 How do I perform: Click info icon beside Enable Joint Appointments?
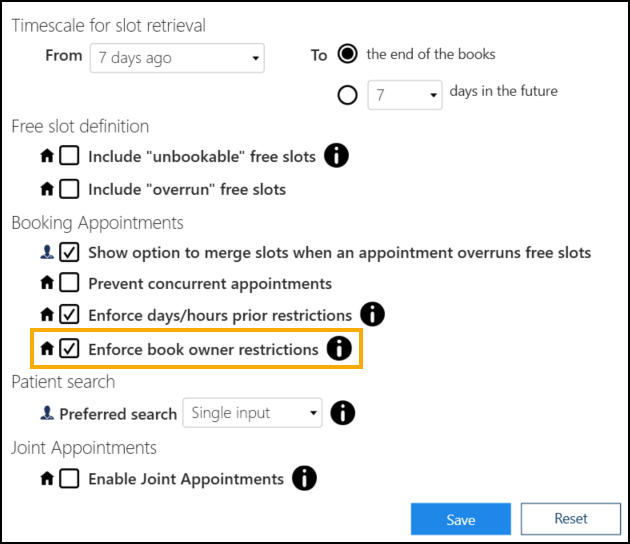(x=304, y=478)
